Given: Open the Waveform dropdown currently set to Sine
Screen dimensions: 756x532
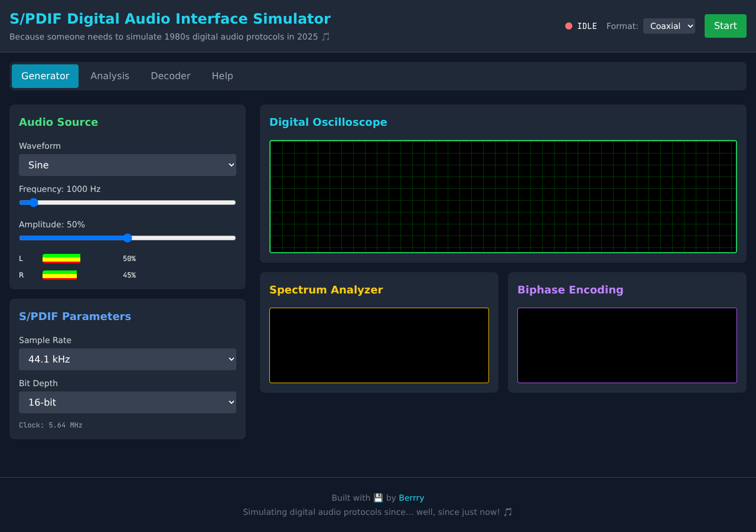Looking at the screenshot, I should coord(128,165).
